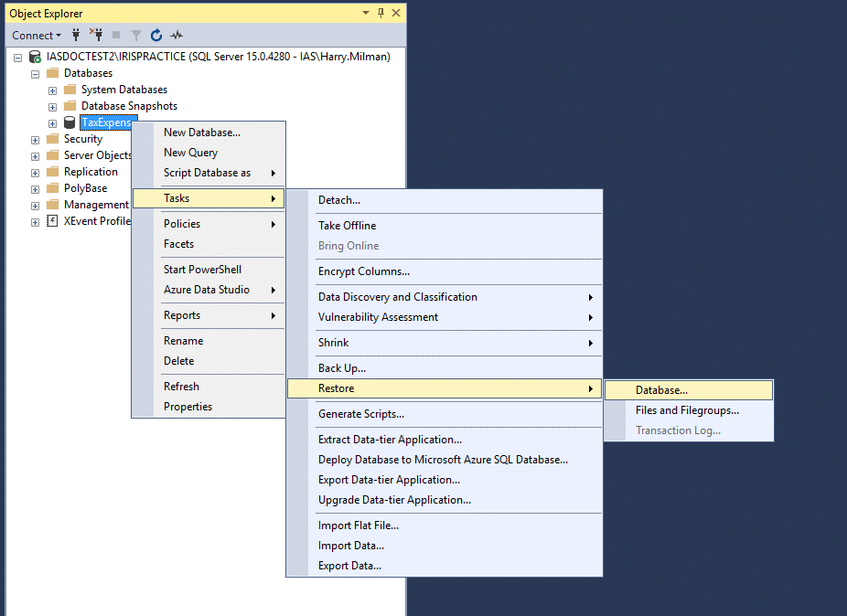Choose Extract Data-tier Application...
The image size is (847, 616).
click(445, 440)
